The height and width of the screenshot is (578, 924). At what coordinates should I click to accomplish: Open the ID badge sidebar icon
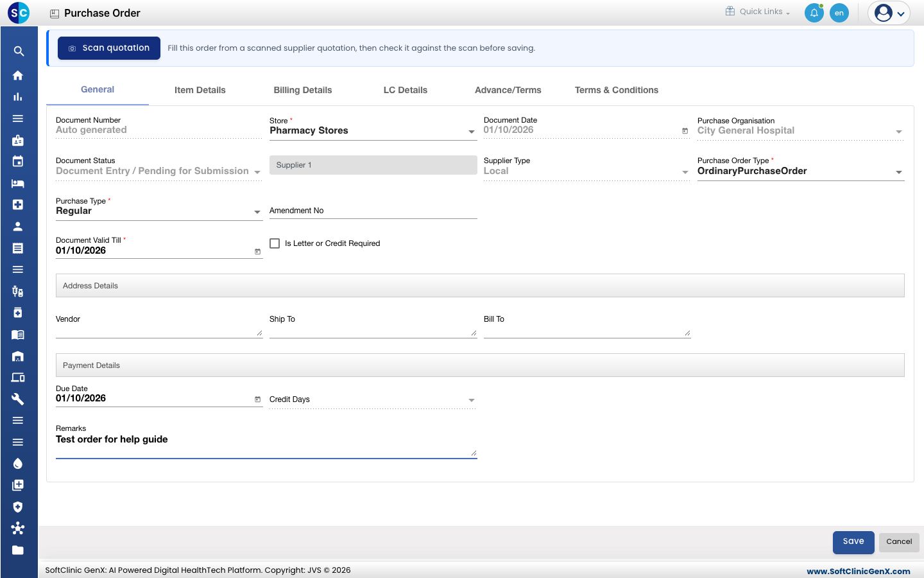[18, 140]
